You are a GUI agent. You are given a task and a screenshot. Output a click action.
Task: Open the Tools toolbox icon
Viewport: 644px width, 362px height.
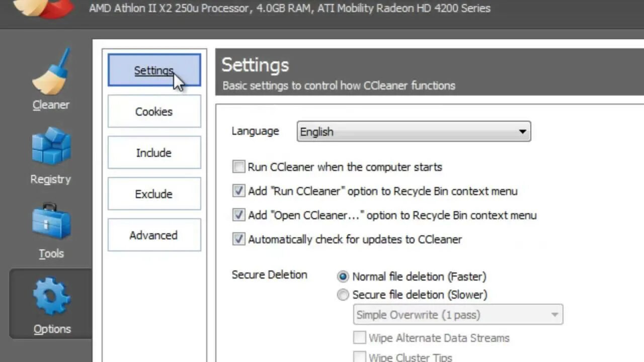[x=51, y=221]
